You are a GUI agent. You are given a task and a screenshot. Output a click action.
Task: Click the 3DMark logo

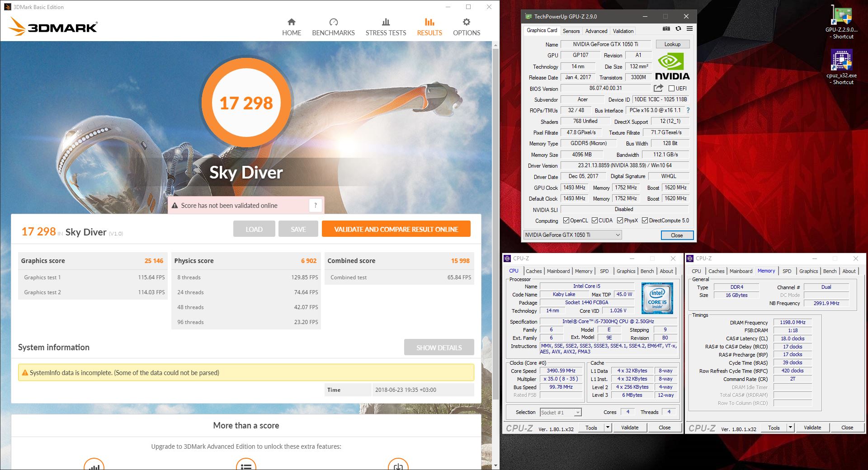[53, 27]
